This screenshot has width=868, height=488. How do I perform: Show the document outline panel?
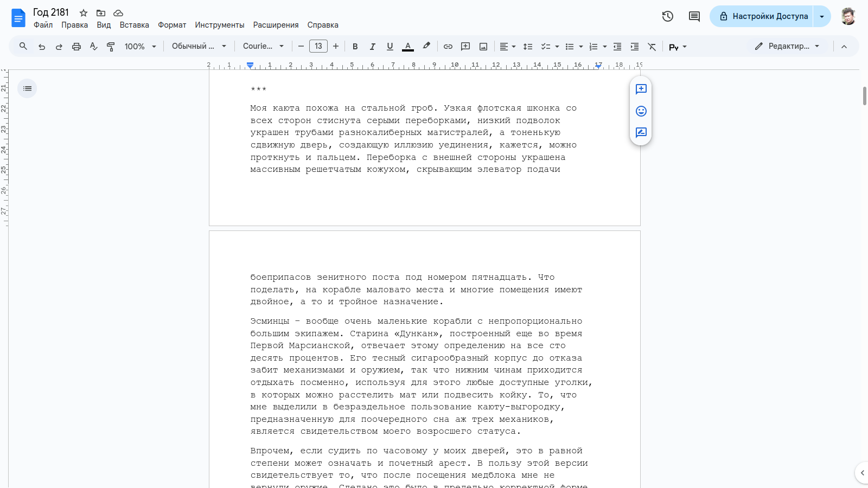point(27,88)
